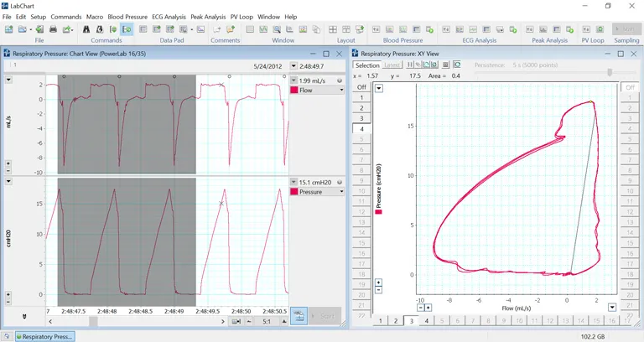Image resolution: width=644 pixels, height=342 pixels.
Task: Click the scale minus button on Pressure channel
Action: (8, 302)
